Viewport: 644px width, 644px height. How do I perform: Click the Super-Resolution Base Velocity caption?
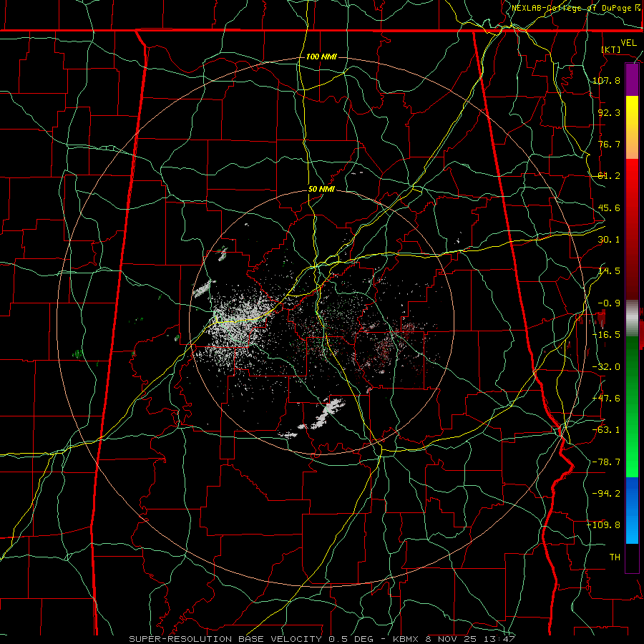[321, 639]
